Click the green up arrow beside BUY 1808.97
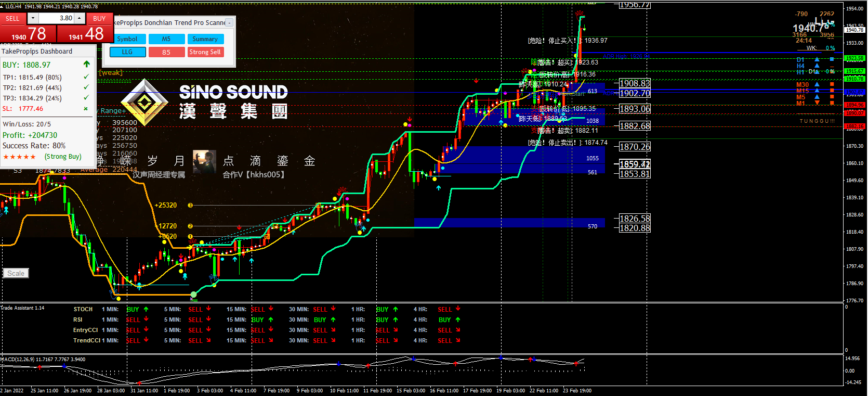Screen dimensions: 868x396 click(86, 65)
